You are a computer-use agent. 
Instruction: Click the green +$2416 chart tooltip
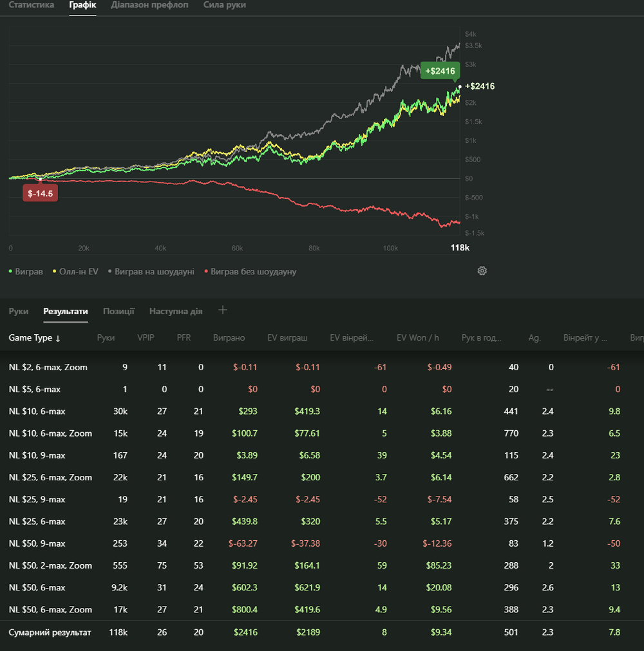click(x=440, y=71)
